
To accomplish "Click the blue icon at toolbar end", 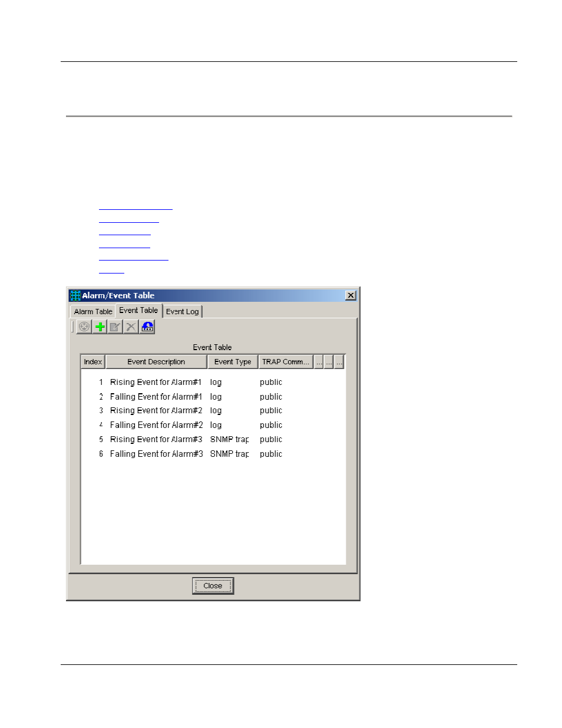I will [147, 327].
